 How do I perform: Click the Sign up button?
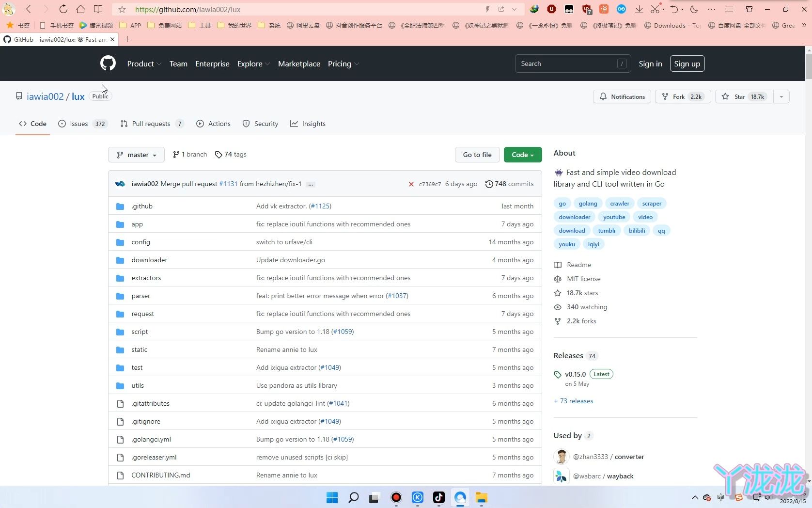click(687, 63)
